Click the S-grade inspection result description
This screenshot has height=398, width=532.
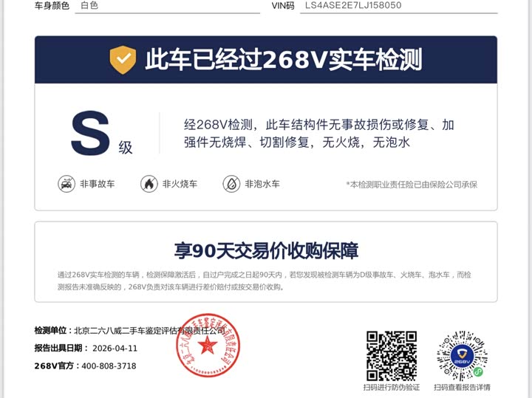tap(319, 134)
